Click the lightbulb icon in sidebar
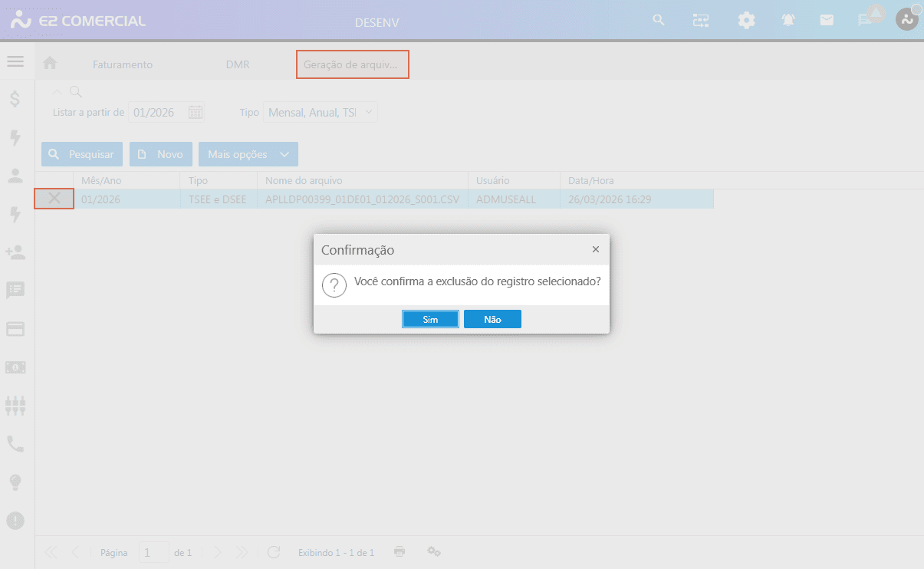Image resolution: width=924 pixels, height=569 pixels. click(x=15, y=482)
